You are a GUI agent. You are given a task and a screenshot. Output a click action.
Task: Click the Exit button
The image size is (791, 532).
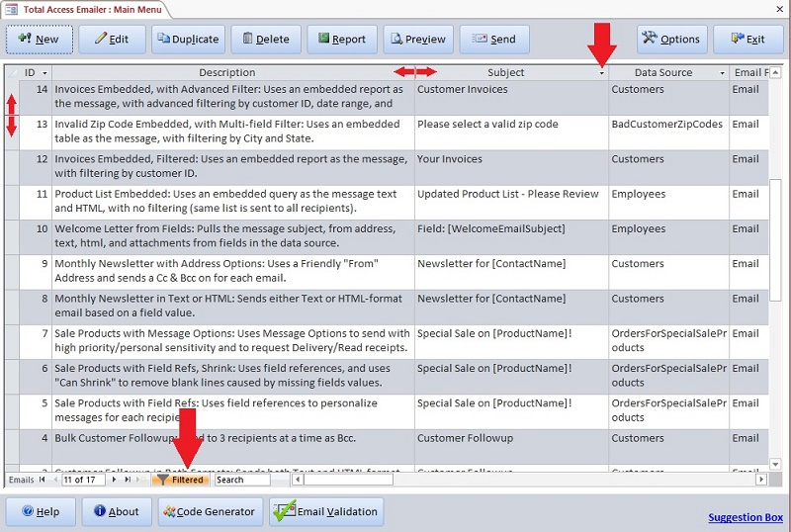coord(748,40)
